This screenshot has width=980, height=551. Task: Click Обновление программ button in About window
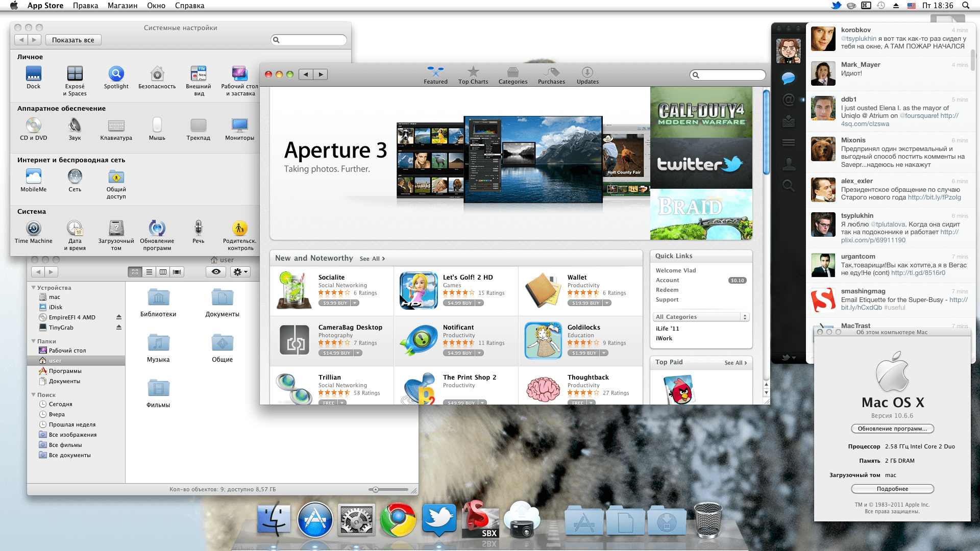pyautogui.click(x=892, y=429)
